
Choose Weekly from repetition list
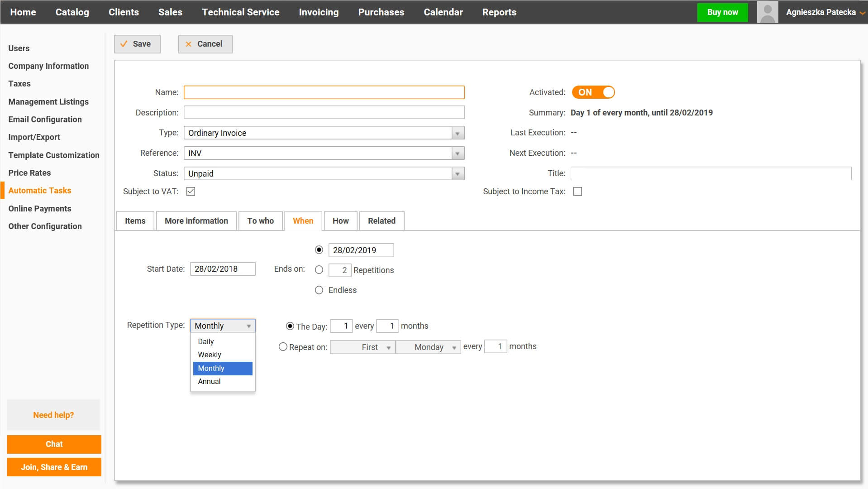tap(223, 355)
